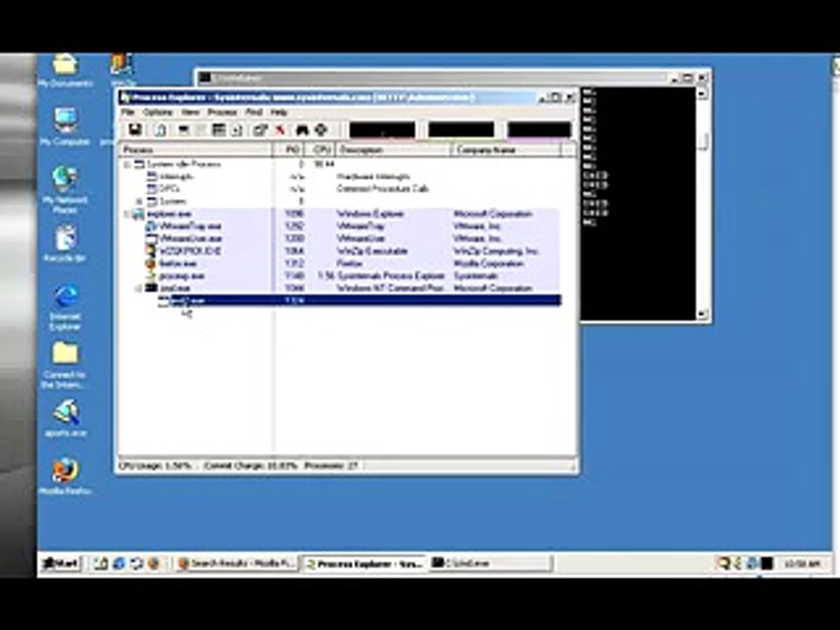Collapse the explorer.exe tree node
This screenshot has width=840, height=630.
point(128,213)
